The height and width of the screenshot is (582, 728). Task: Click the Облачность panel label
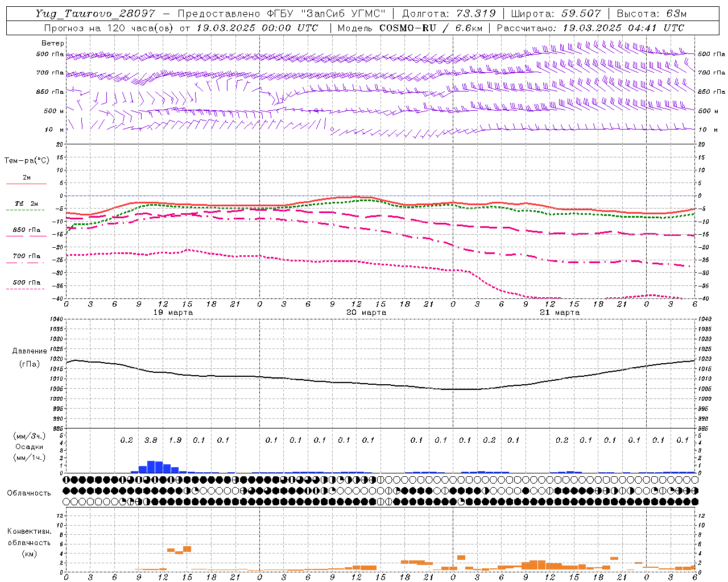29,493
